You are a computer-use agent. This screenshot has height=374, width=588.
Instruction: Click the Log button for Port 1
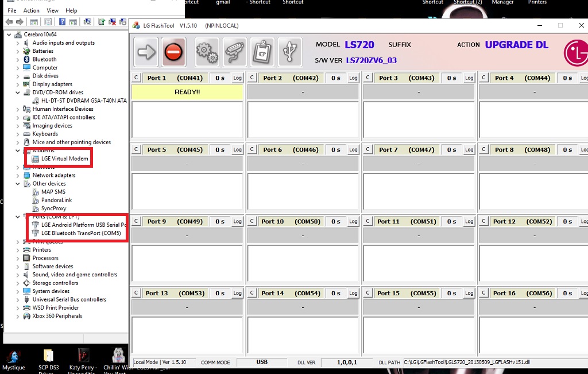pos(237,78)
